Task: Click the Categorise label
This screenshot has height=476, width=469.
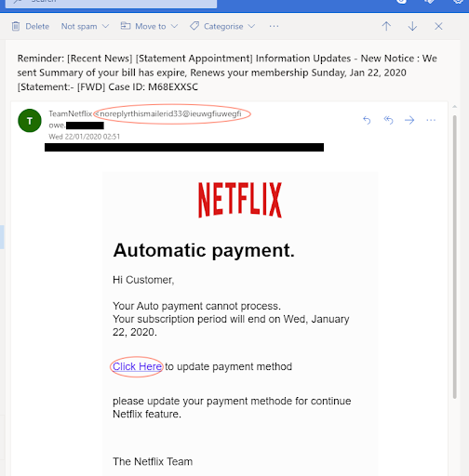Action: pyautogui.click(x=223, y=26)
